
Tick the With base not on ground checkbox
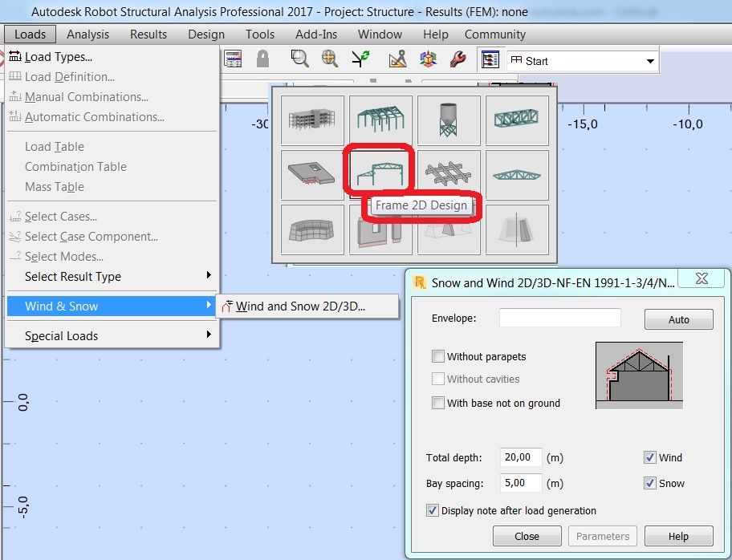[x=438, y=403]
